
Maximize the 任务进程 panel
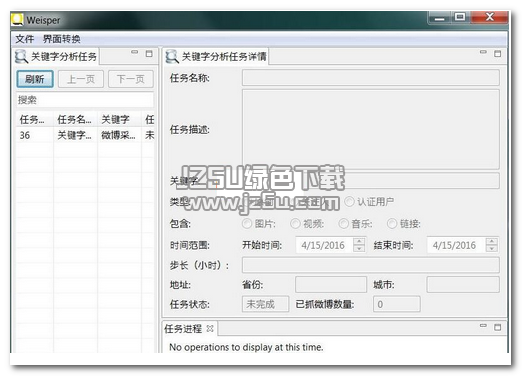pyautogui.click(x=497, y=327)
